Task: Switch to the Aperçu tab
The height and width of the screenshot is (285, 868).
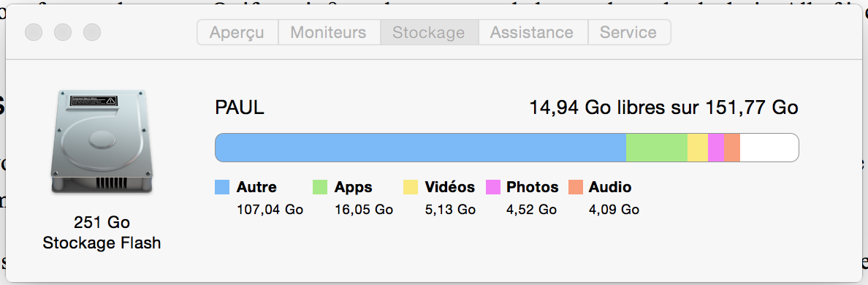Action: pyautogui.click(x=237, y=32)
